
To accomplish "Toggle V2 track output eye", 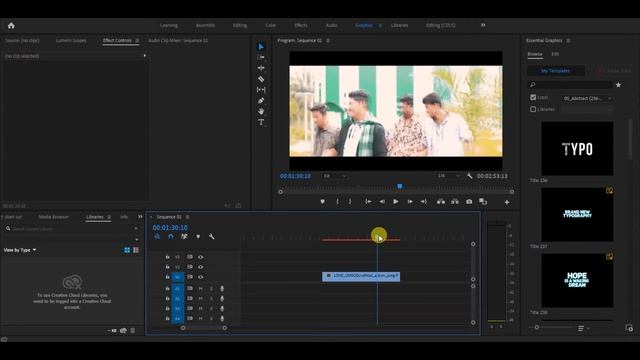I will coord(200,267).
